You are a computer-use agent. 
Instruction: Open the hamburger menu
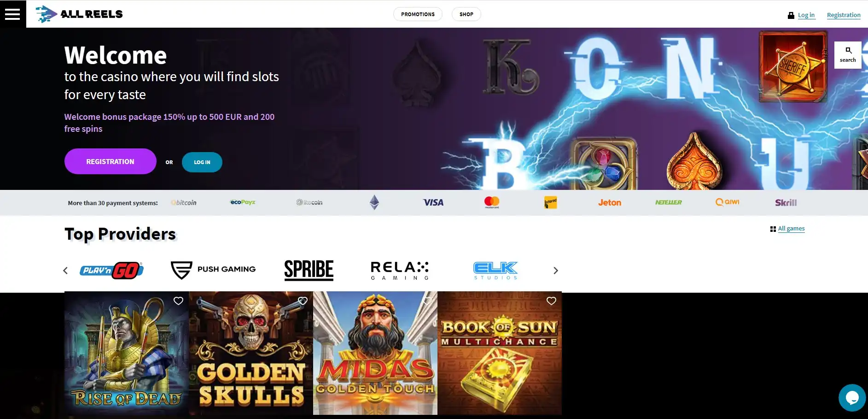point(12,14)
